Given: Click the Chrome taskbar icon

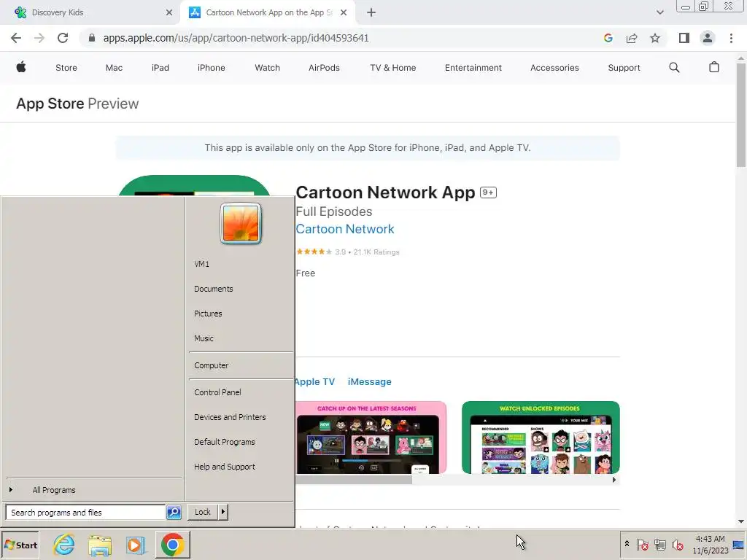Looking at the screenshot, I should [x=172, y=545].
